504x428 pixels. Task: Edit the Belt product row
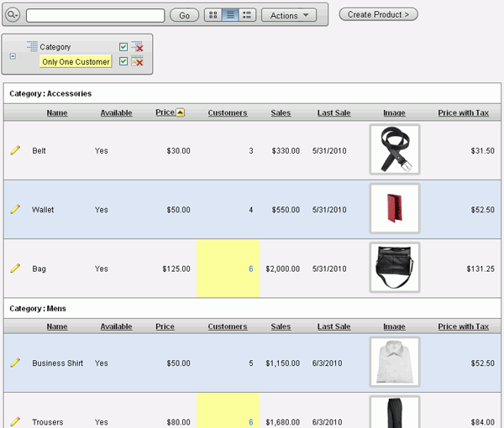click(15, 150)
